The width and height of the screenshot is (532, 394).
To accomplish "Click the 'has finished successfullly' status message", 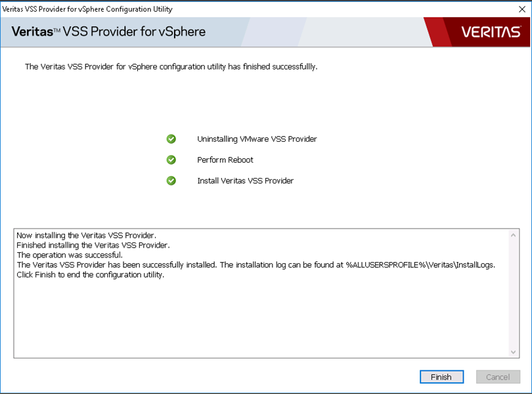I will [x=171, y=66].
